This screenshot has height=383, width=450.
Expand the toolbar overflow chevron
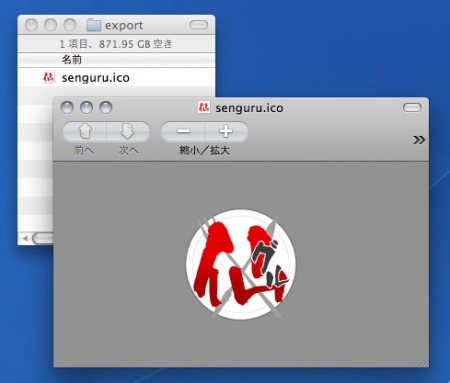click(x=419, y=140)
